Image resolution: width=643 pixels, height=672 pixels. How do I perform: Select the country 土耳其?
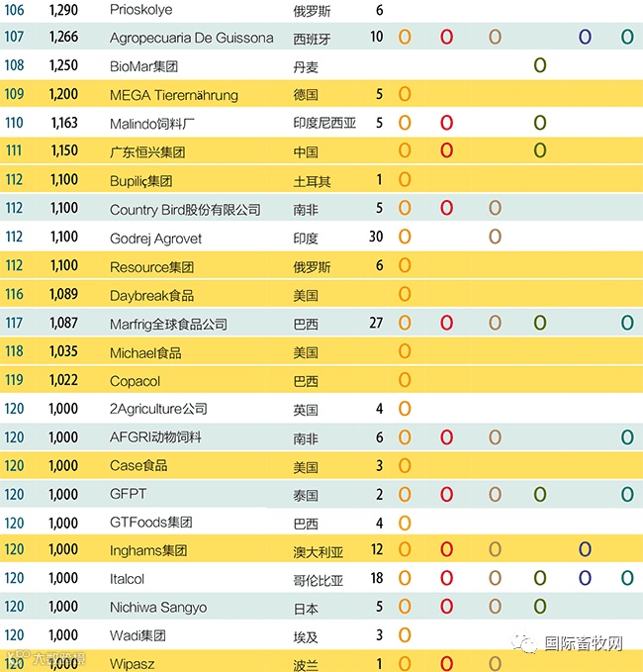pos(312,182)
